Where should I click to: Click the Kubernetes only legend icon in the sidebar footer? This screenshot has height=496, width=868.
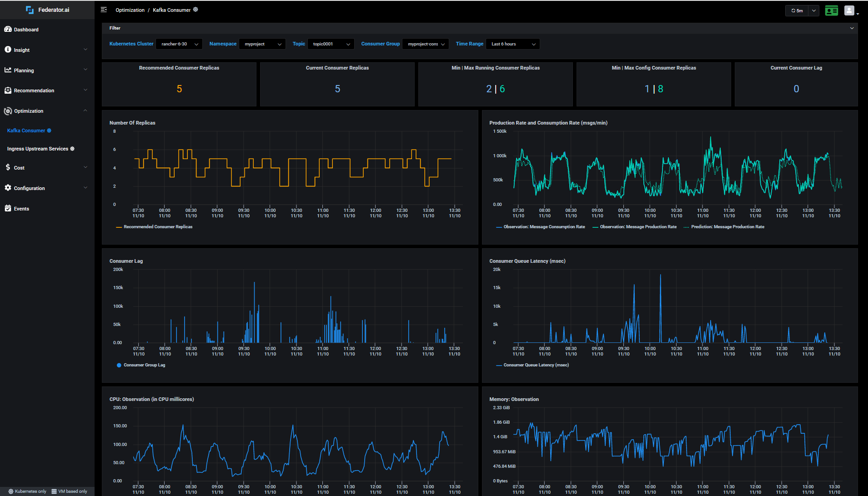click(x=11, y=491)
